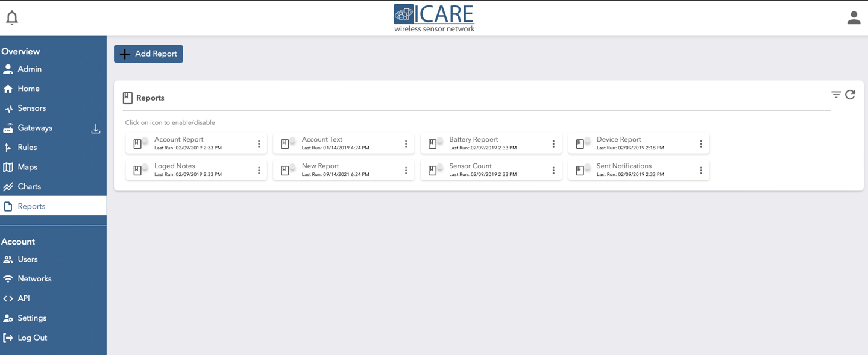Open the notifications bell icon
This screenshot has width=868, height=355.
click(x=12, y=17)
